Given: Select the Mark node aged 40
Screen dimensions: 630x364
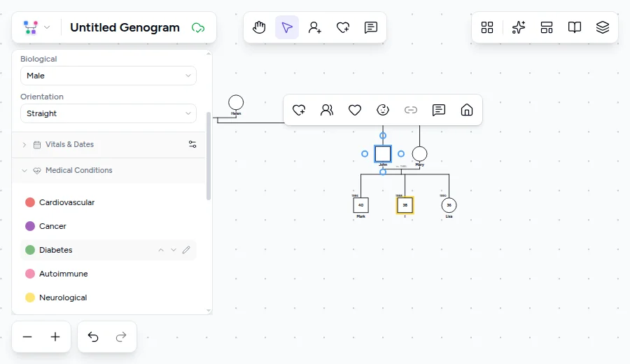Looking at the screenshot, I should click(x=360, y=205).
